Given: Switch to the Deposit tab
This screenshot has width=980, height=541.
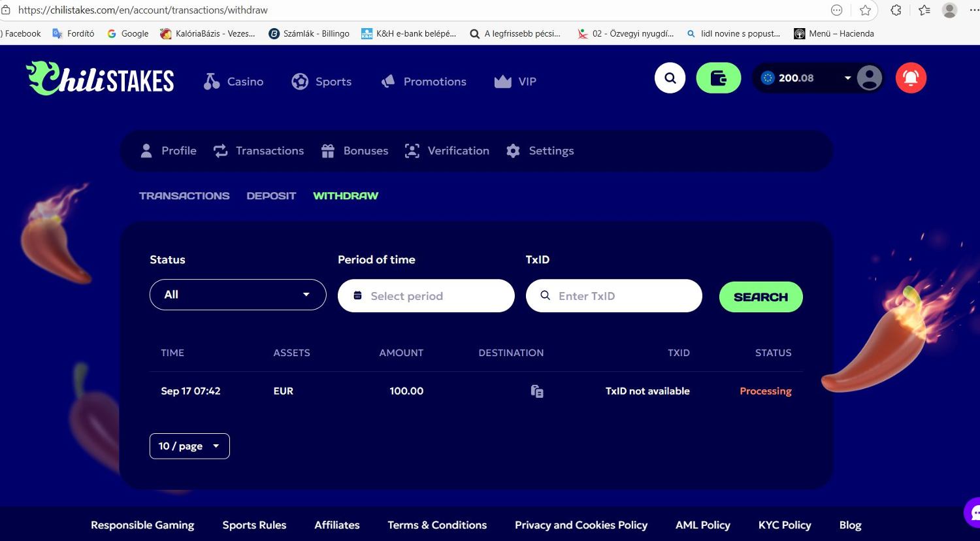Looking at the screenshot, I should point(271,196).
